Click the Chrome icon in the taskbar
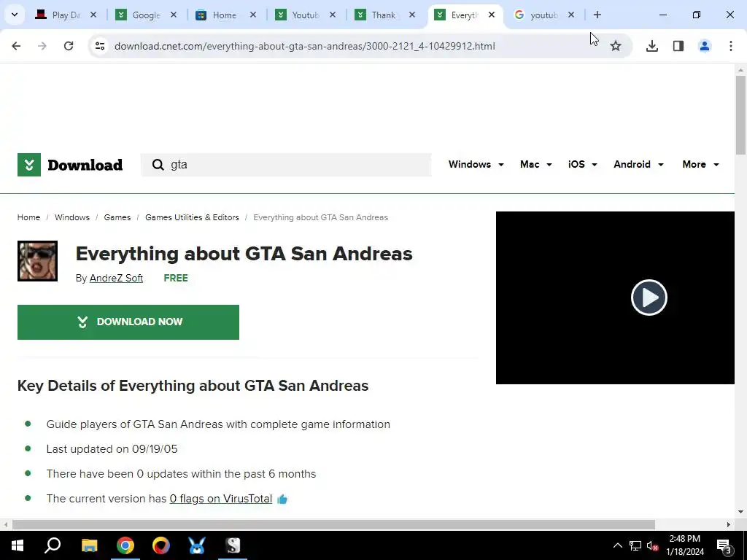 pos(125,545)
